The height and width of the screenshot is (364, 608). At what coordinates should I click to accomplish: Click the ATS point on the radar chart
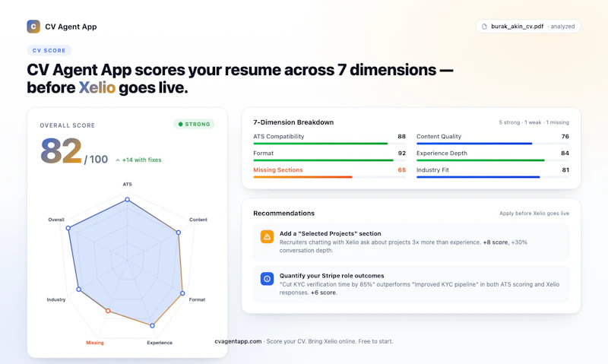click(x=127, y=199)
